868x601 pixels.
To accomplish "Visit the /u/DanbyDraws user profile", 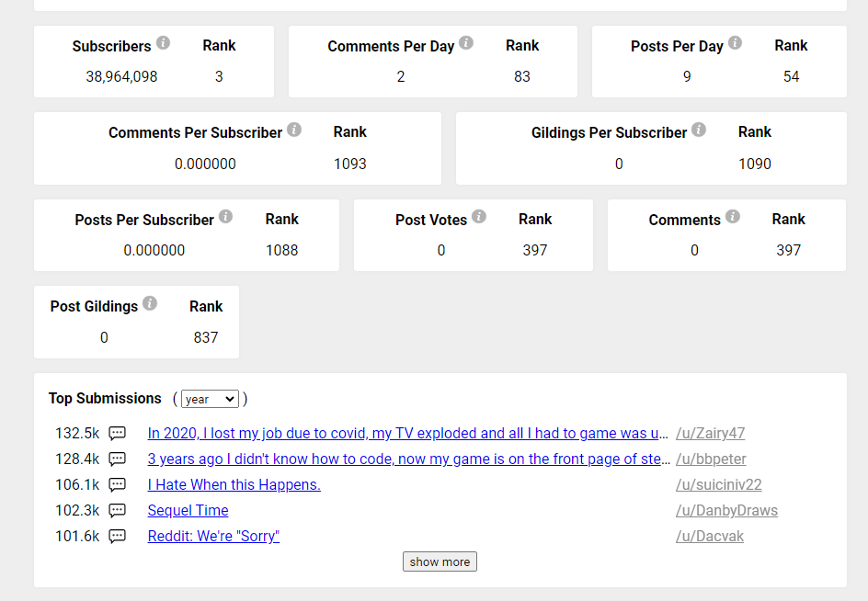I will (726, 510).
